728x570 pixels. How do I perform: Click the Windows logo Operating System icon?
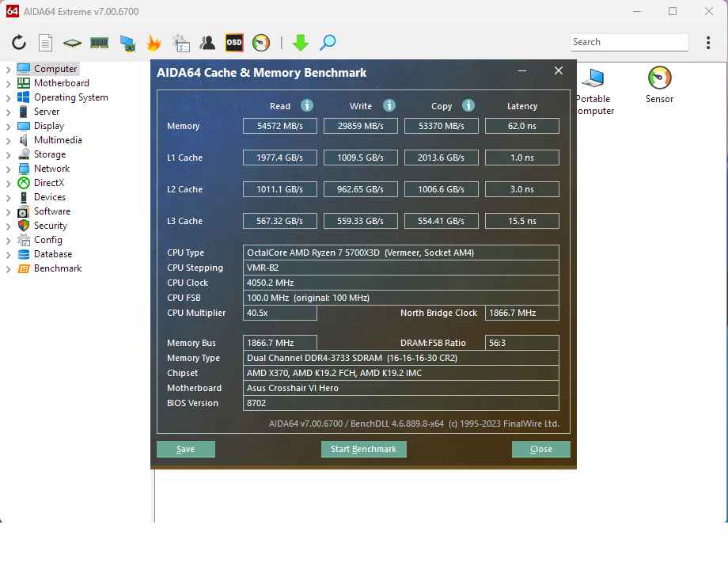(x=24, y=97)
